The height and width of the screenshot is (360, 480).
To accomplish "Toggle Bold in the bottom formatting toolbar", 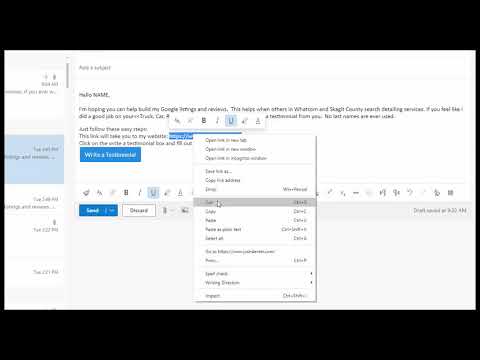I will [x=126, y=193].
